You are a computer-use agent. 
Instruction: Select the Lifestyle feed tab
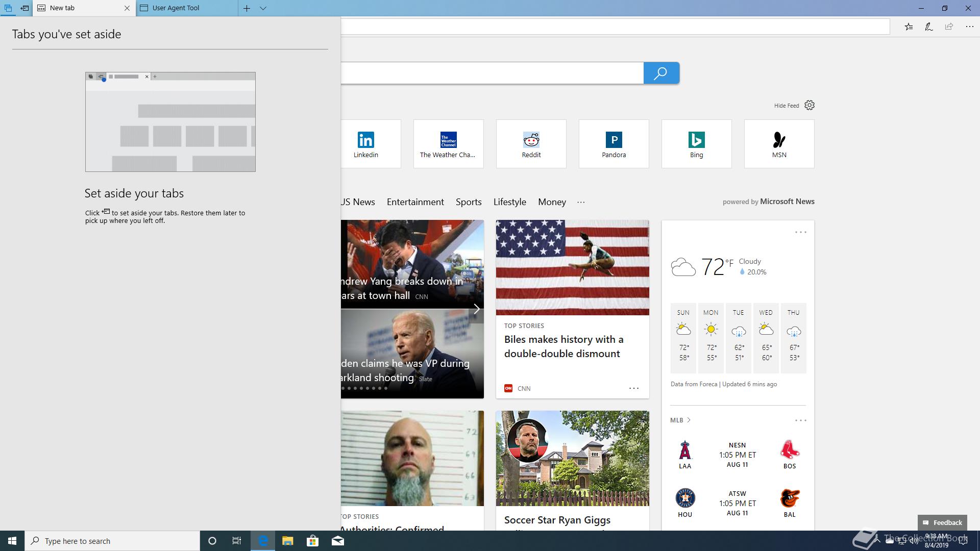click(510, 202)
